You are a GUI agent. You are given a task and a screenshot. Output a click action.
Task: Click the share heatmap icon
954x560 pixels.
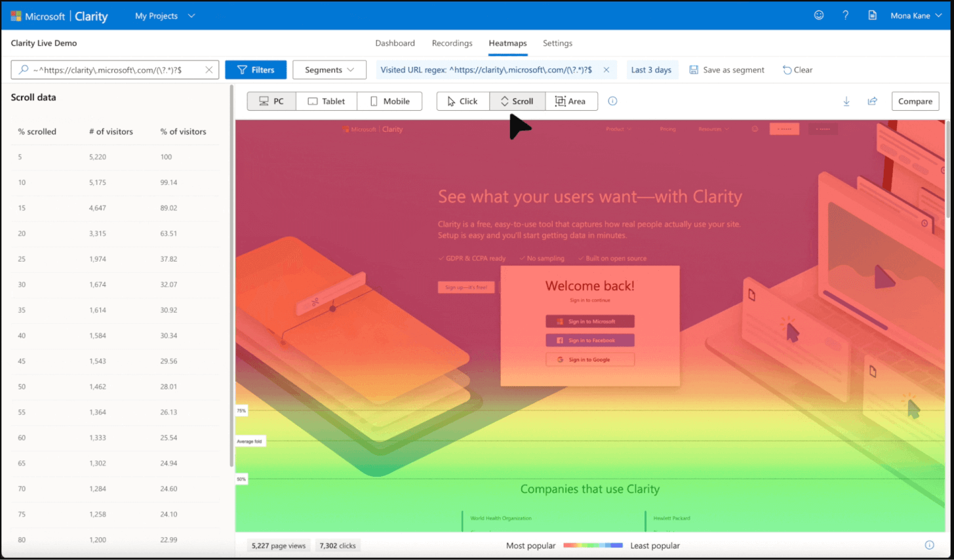click(873, 101)
